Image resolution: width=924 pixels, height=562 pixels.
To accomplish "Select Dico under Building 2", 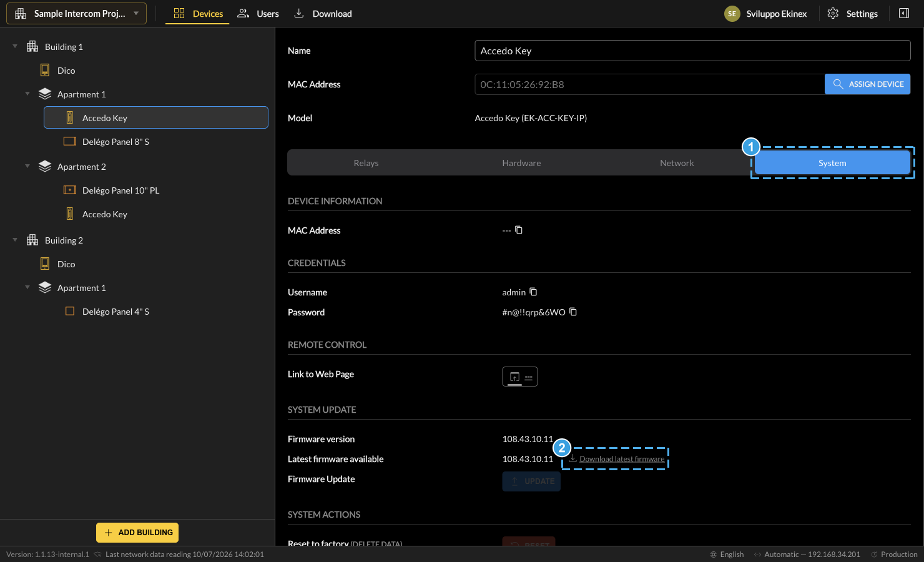I will 66,264.
